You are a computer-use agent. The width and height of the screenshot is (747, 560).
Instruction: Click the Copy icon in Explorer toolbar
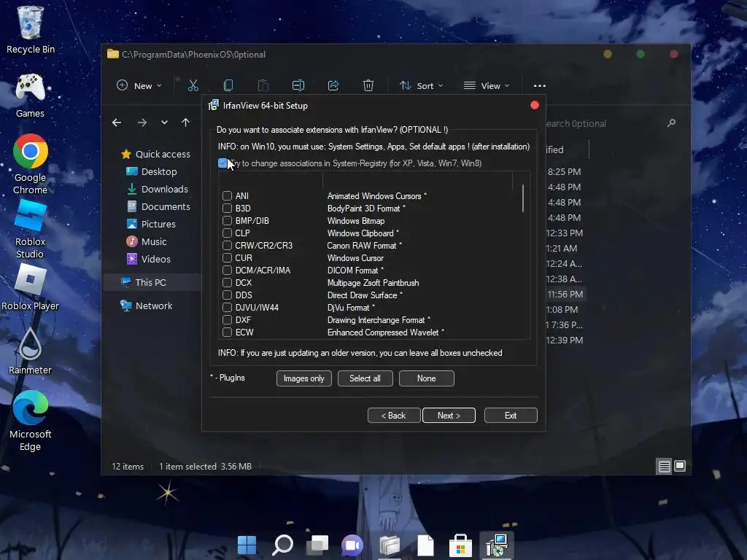coord(228,86)
